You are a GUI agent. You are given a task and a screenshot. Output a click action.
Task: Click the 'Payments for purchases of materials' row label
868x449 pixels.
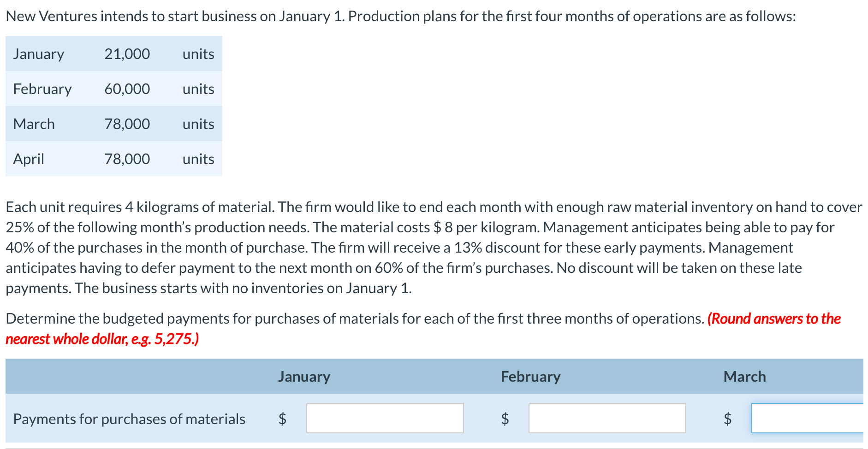tap(129, 419)
